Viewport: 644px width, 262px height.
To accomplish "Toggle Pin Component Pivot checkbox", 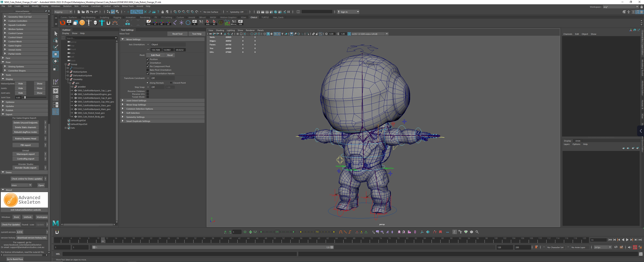I will (x=148, y=66).
